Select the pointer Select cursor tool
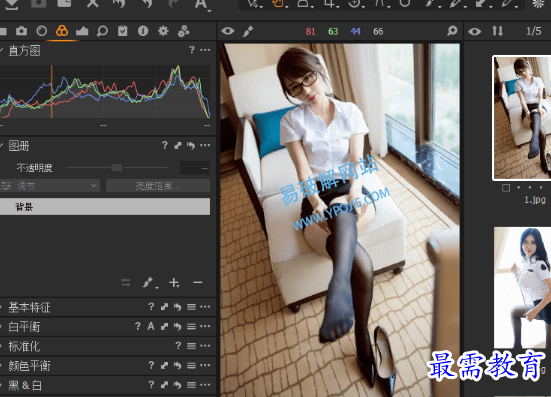 point(254,4)
